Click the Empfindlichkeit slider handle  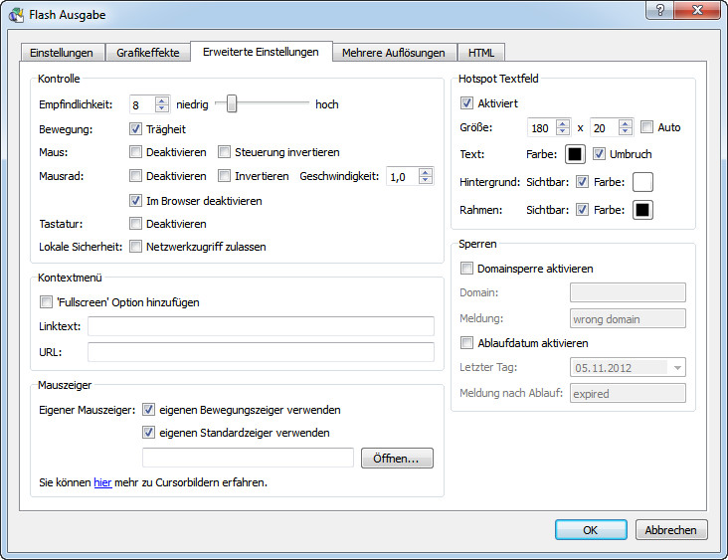[231, 103]
